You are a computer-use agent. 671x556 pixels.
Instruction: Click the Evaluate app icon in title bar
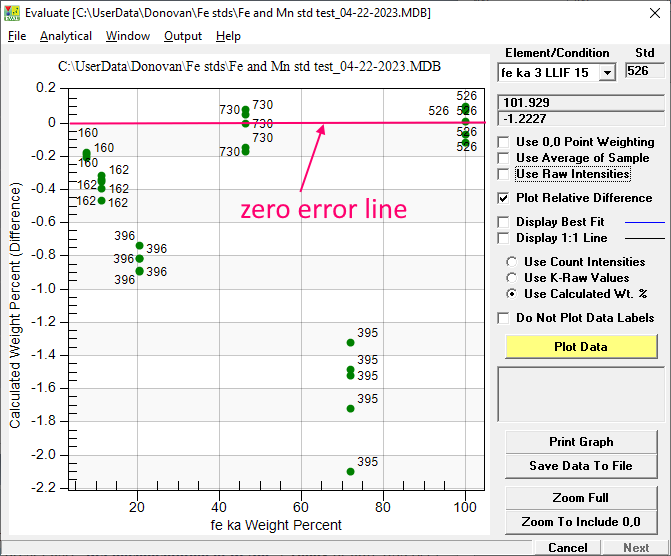[11, 11]
